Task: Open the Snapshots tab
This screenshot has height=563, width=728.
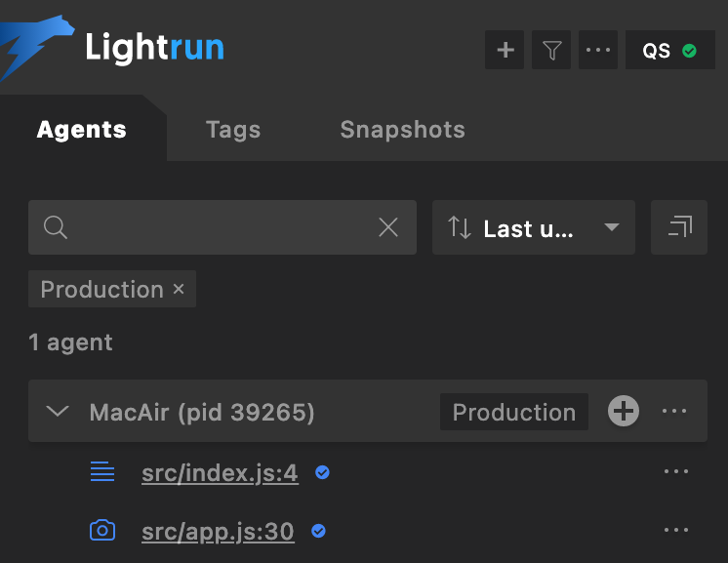Action: [402, 130]
